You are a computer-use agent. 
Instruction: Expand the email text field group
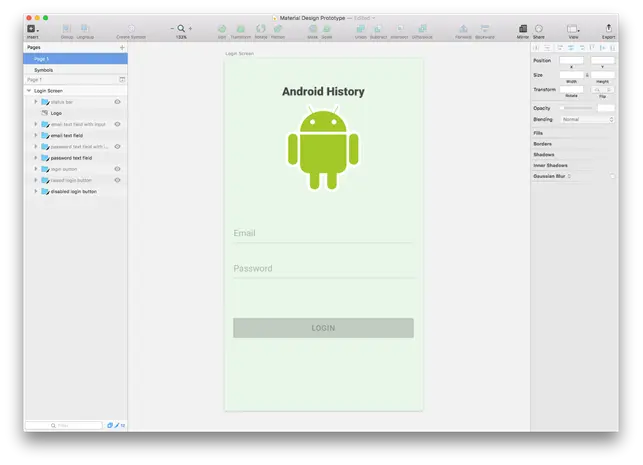[36, 135]
